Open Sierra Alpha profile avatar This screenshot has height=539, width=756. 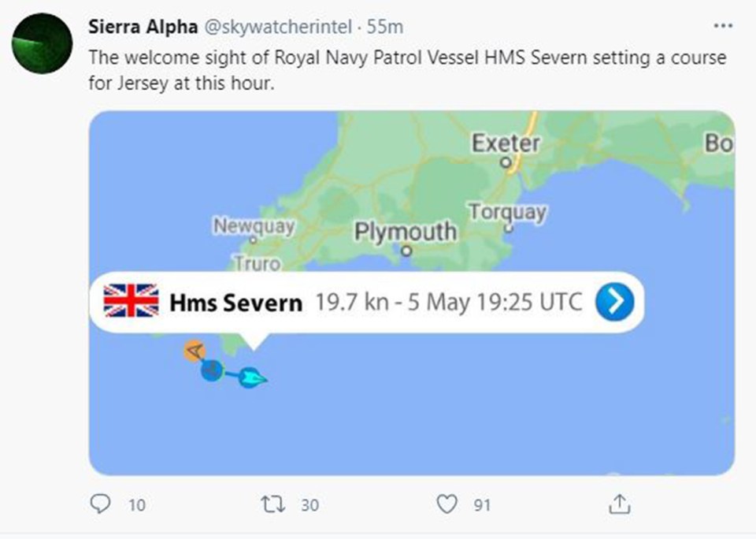(42, 43)
